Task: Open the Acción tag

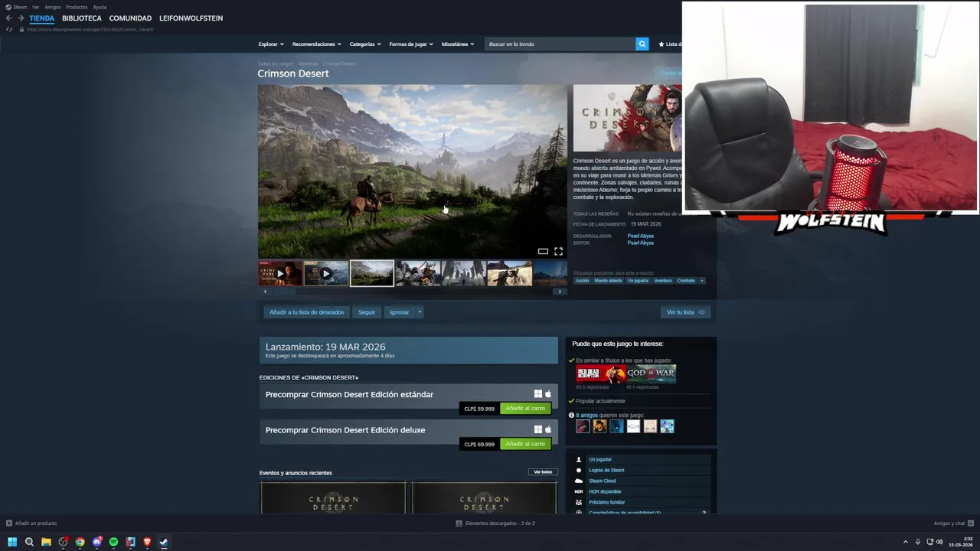Action: coord(583,281)
